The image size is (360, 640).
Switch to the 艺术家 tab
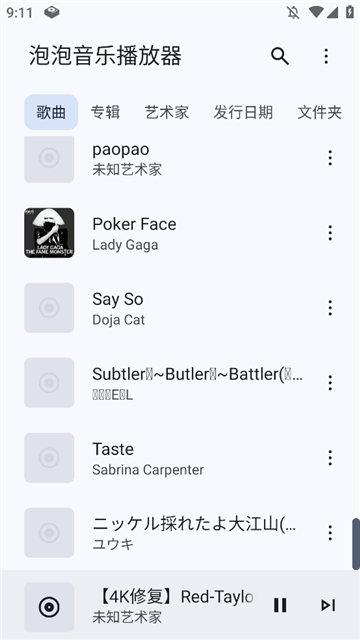(x=167, y=112)
